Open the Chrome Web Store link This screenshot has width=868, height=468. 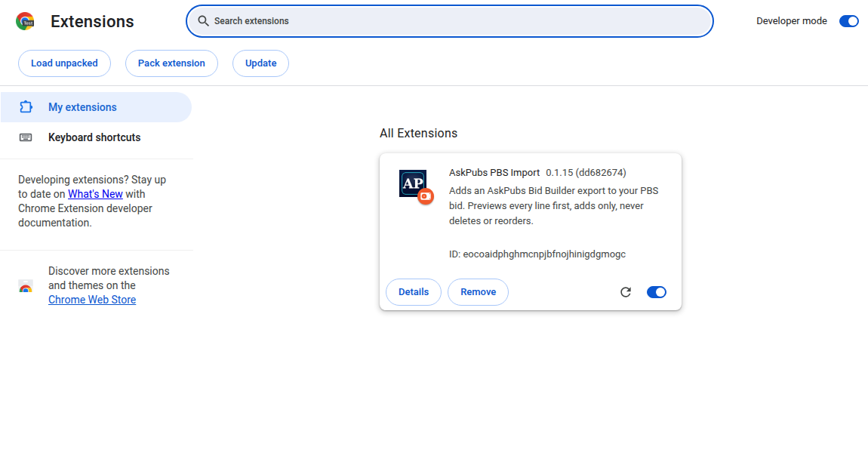(92, 300)
